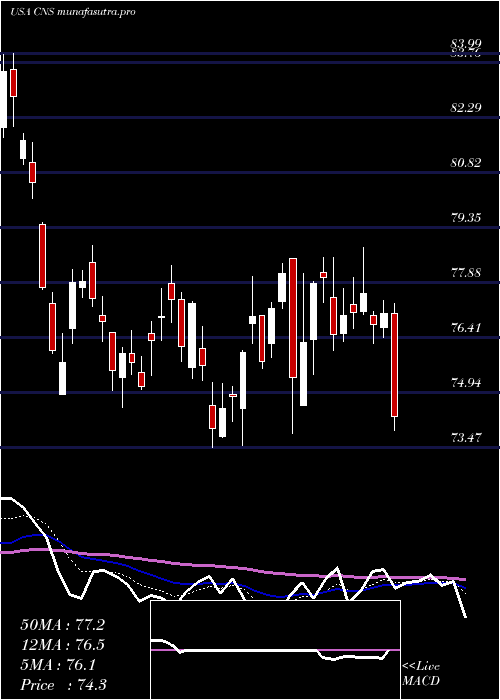The width and height of the screenshot is (500, 700).
Task: Click the last large red candlestick
Action: (395, 365)
